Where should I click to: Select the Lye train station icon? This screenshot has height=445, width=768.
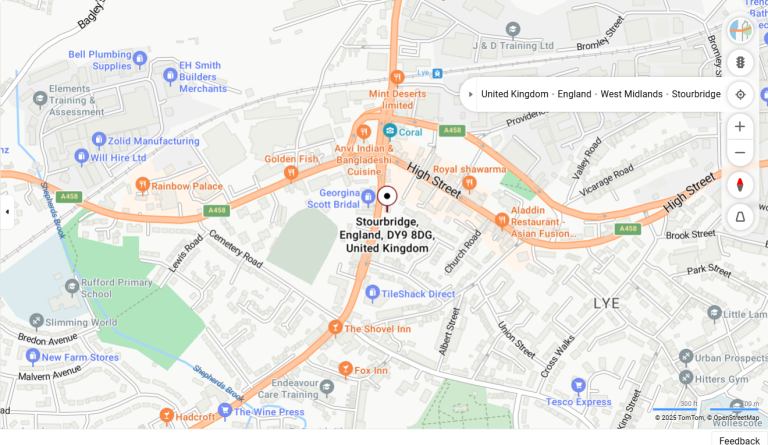coord(437,73)
